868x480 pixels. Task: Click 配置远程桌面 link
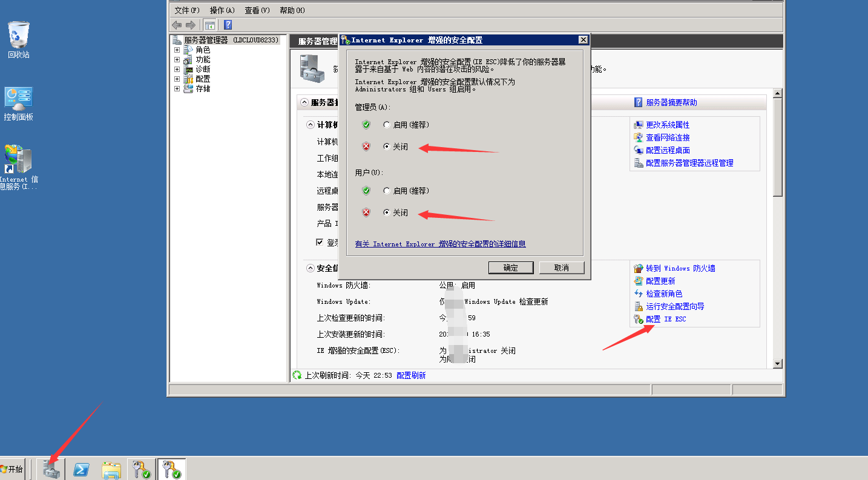(668, 150)
